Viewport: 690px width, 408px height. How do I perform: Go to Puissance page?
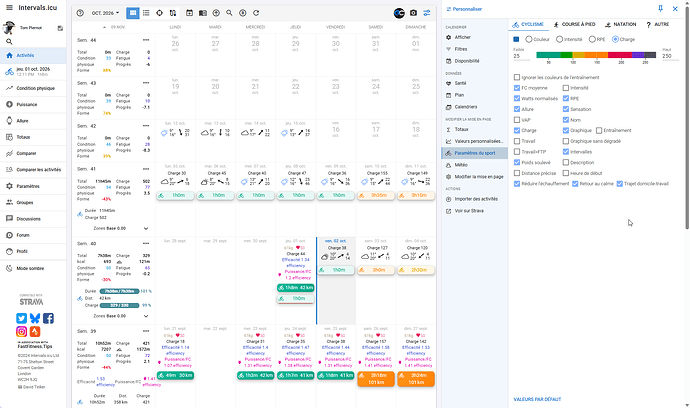33,104
